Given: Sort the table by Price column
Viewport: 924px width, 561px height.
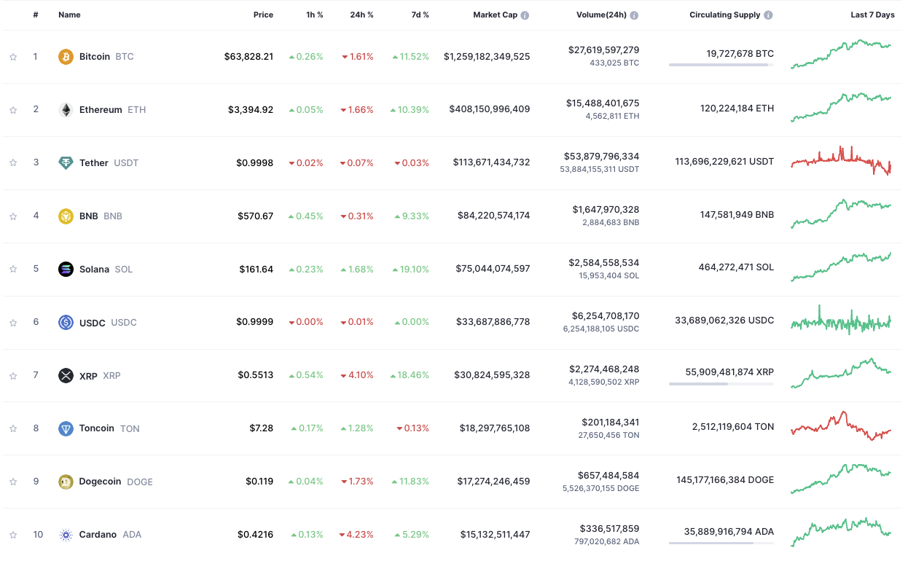Looking at the screenshot, I should coord(263,15).
